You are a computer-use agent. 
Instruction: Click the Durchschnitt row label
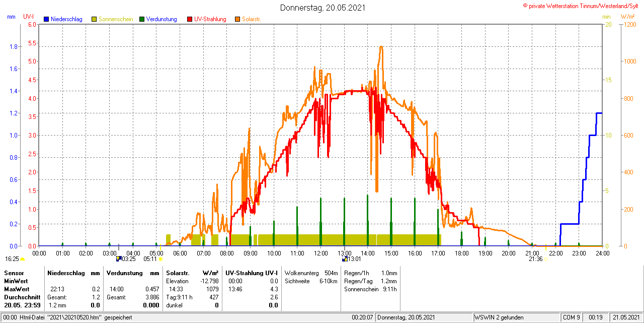(22, 297)
